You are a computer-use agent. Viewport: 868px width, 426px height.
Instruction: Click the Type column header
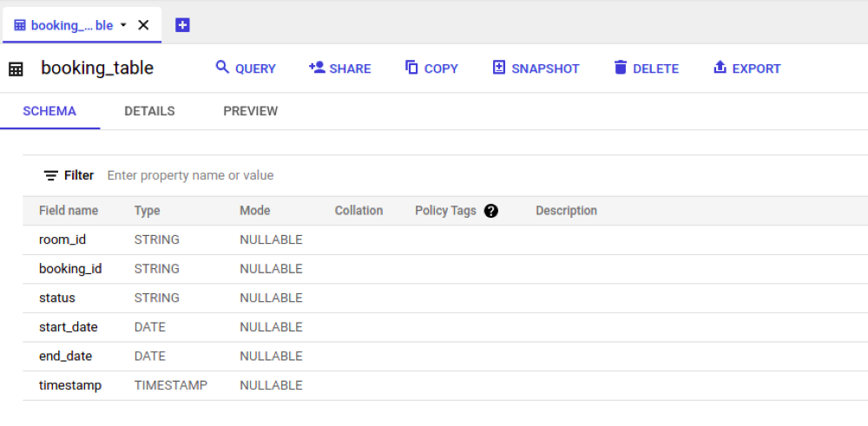tap(148, 211)
